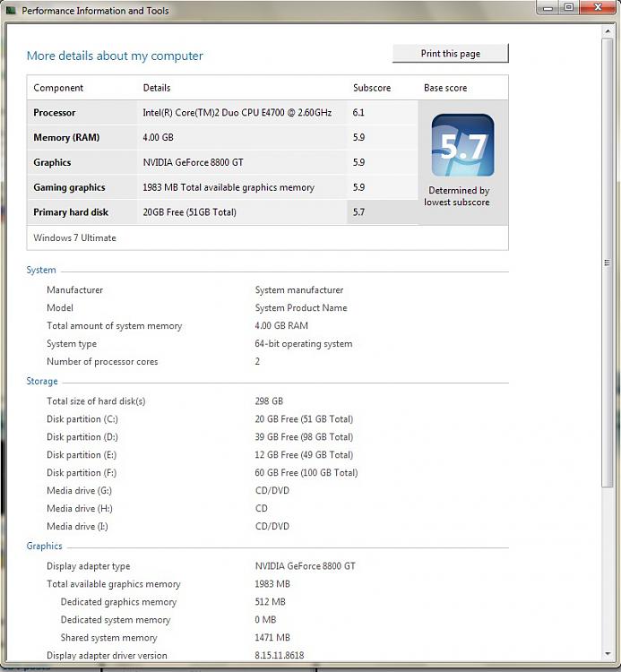Click the vertical scrollbar thumb
The image size is (621, 672).
[607, 263]
